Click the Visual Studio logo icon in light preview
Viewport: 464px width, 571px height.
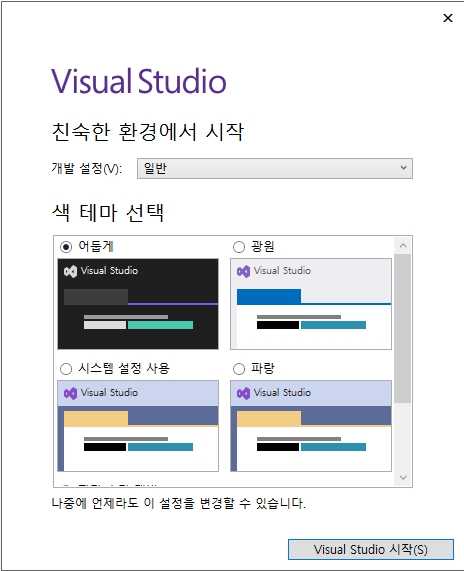click(x=243, y=271)
